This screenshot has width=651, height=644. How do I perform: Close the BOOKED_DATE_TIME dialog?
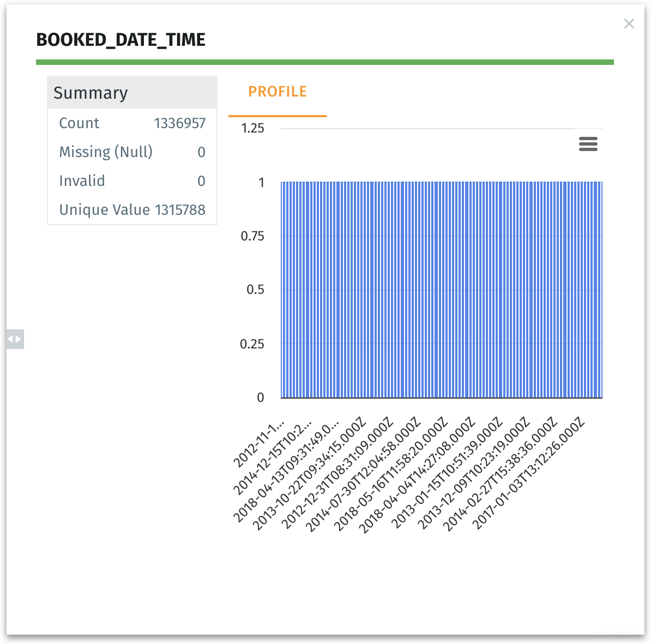629,23
